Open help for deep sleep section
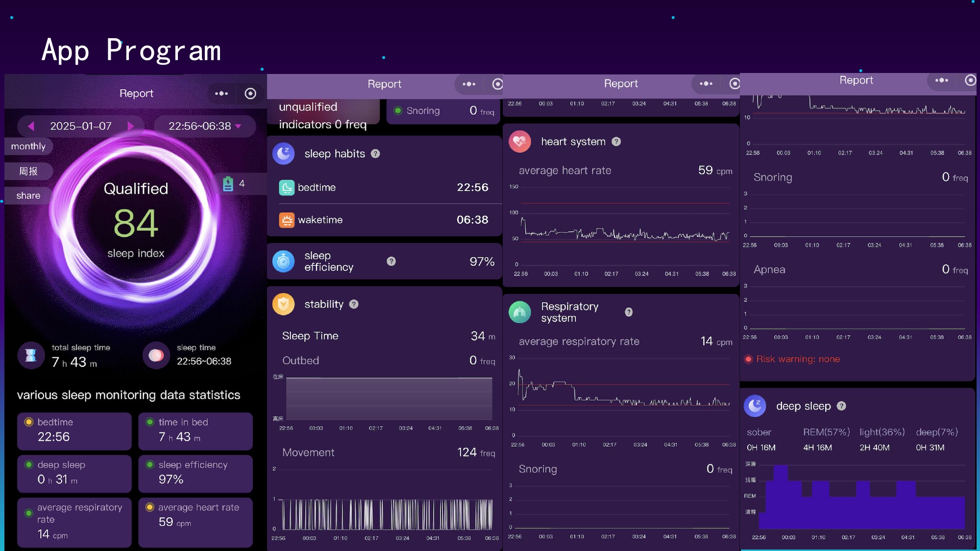This screenshot has height=551, width=980. 841,406
